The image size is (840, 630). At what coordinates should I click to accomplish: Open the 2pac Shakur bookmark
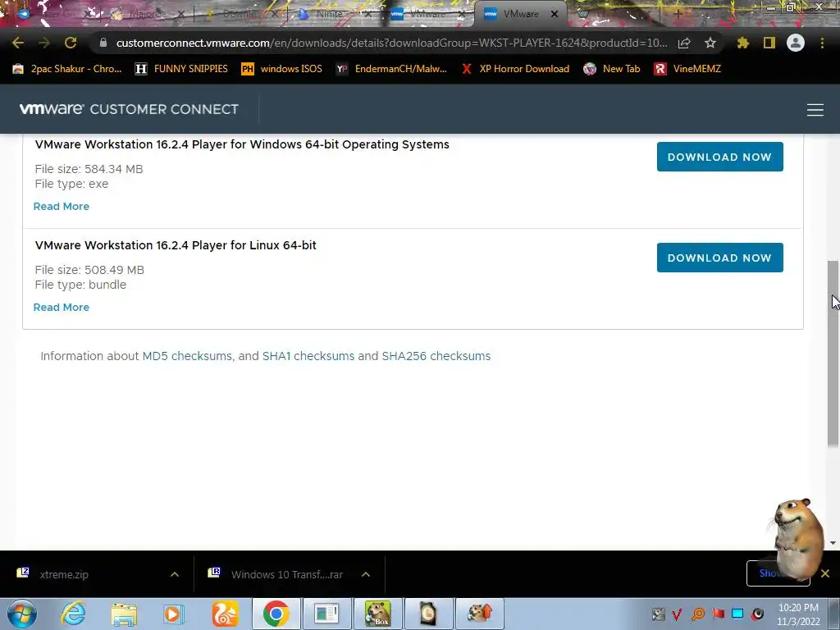[x=67, y=69]
